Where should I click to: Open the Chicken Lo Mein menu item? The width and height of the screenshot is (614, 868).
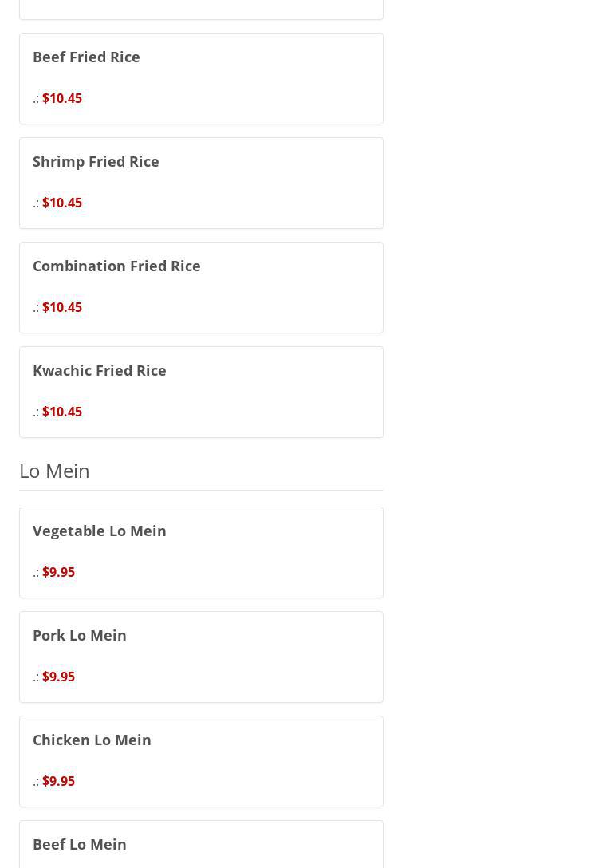point(92,740)
